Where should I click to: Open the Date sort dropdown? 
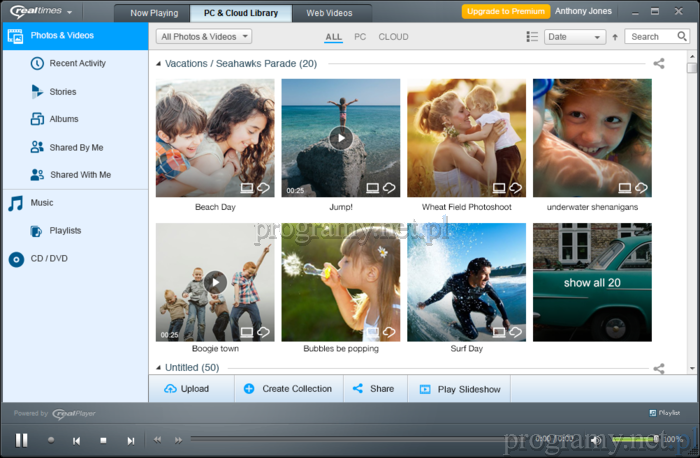tap(574, 36)
